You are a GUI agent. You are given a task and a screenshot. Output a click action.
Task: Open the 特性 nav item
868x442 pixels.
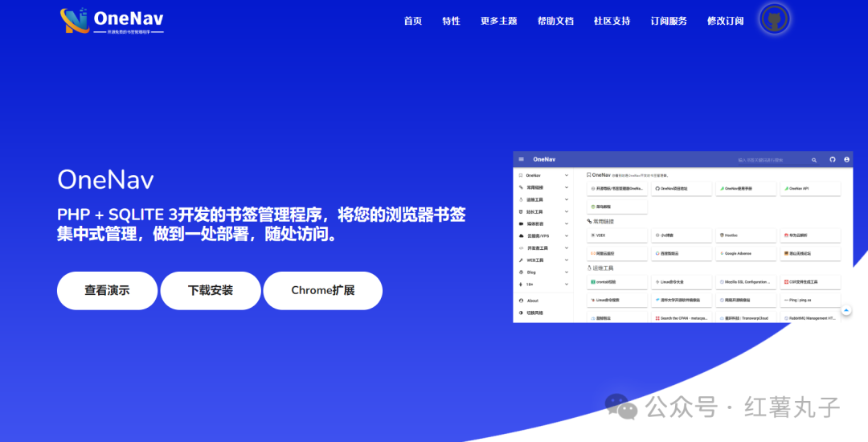tap(451, 21)
